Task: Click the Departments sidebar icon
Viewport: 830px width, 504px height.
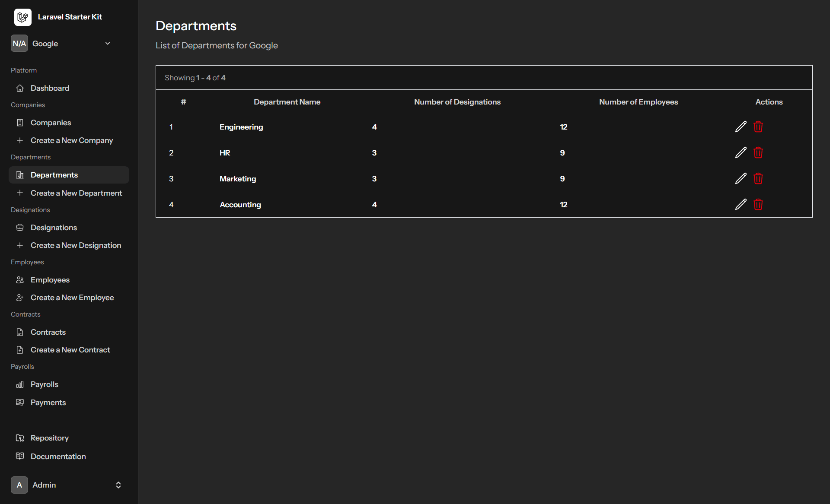Action: [20, 175]
